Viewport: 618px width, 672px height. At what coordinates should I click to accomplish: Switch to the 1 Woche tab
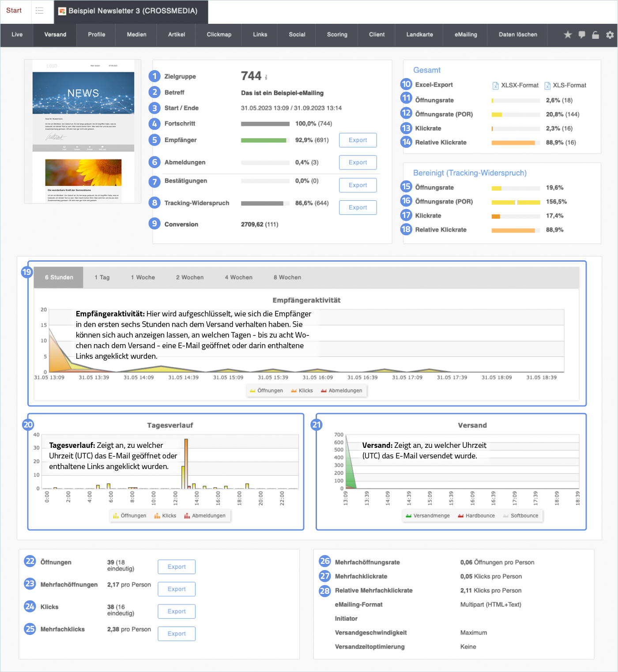[x=143, y=278]
